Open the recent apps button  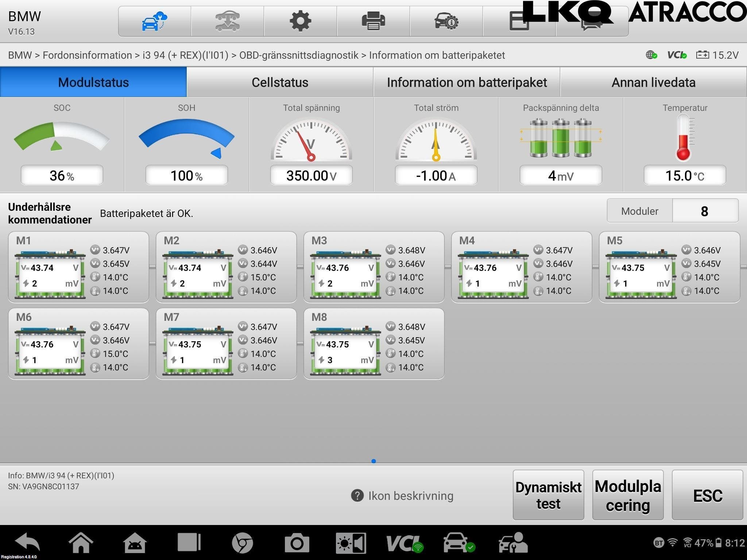coord(189,543)
